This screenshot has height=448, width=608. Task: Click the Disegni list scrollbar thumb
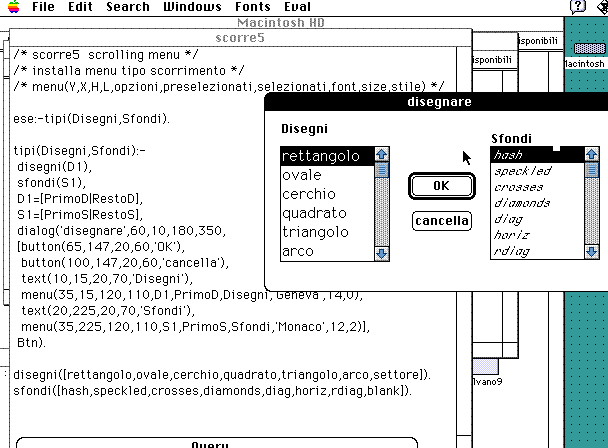[382, 170]
